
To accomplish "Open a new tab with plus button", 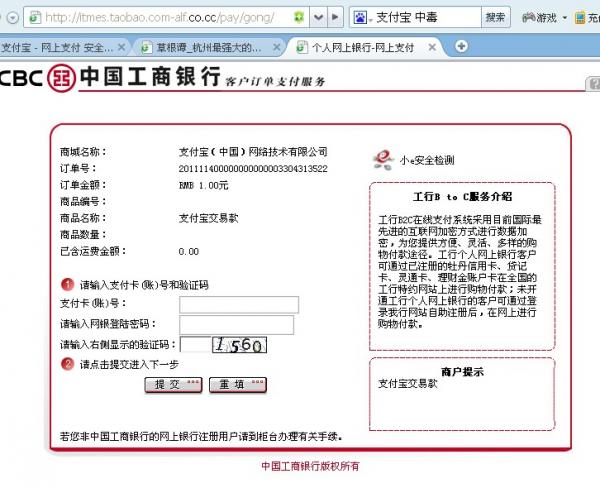I will point(461,46).
